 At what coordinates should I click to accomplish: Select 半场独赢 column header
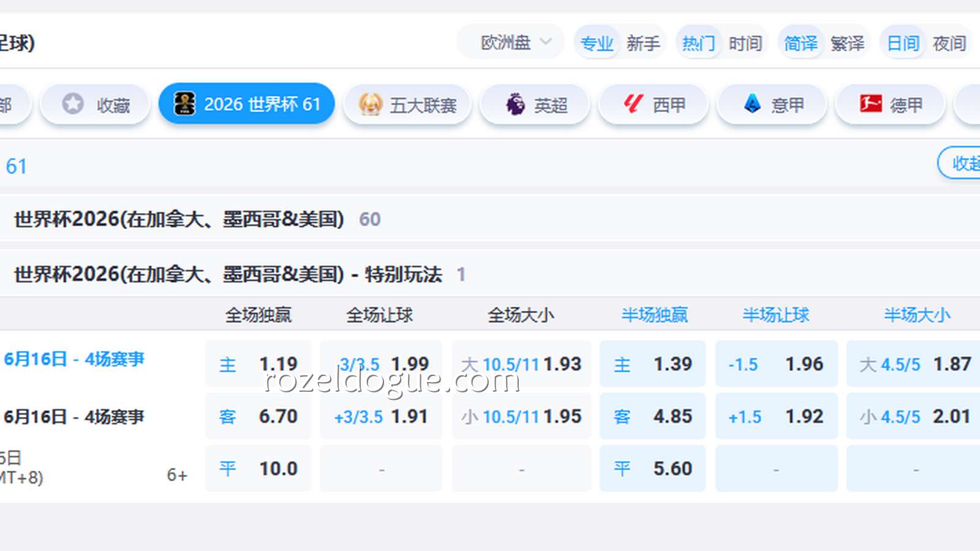pyautogui.click(x=654, y=315)
